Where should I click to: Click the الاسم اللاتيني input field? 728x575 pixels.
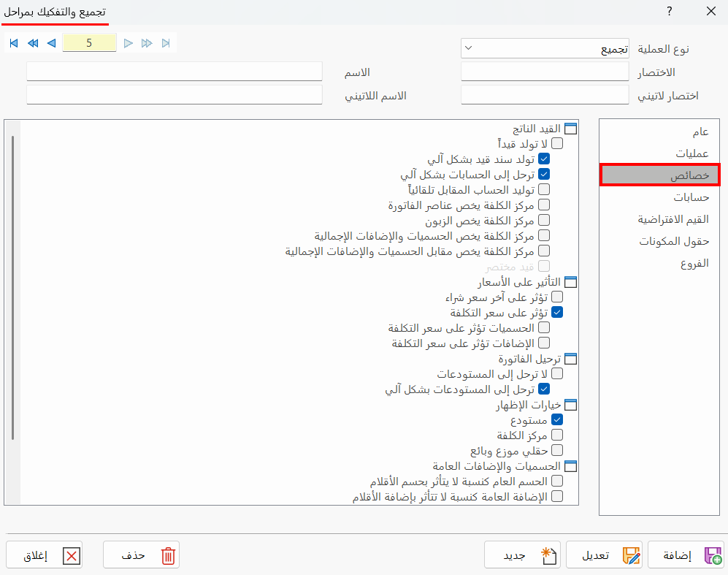click(x=175, y=95)
